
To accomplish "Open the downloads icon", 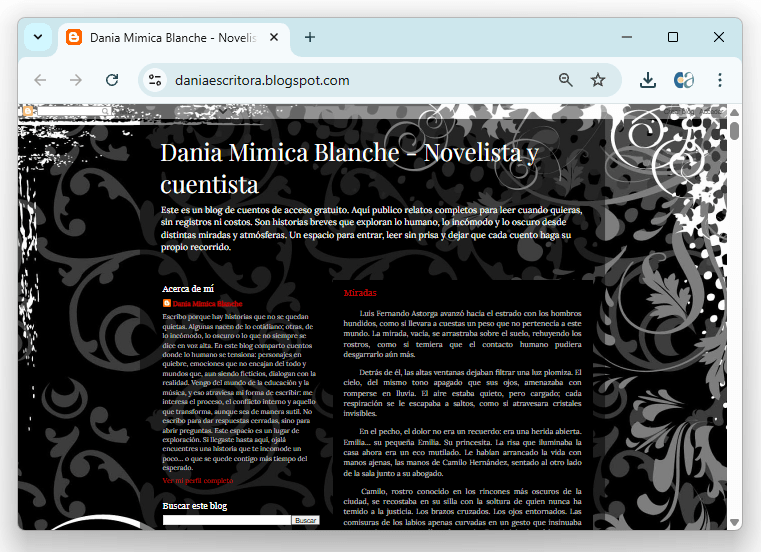I will point(647,80).
